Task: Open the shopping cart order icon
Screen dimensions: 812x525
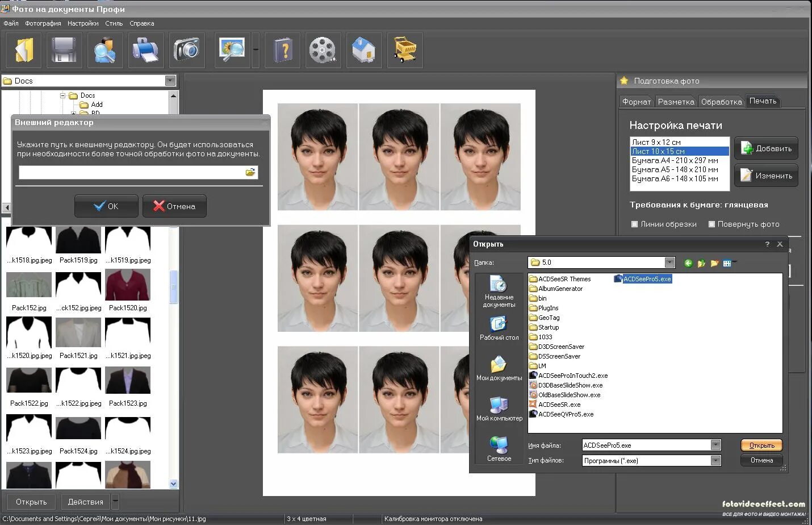Action: pos(405,50)
